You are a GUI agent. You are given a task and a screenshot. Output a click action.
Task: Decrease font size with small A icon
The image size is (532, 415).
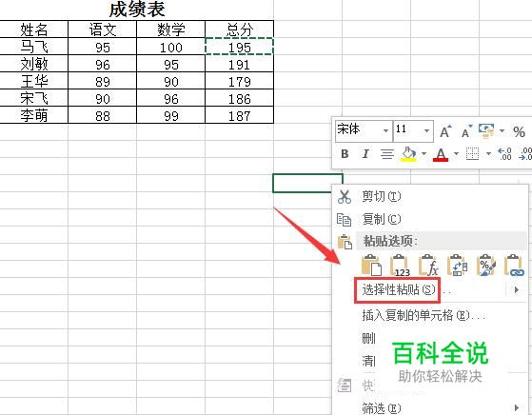(x=467, y=131)
